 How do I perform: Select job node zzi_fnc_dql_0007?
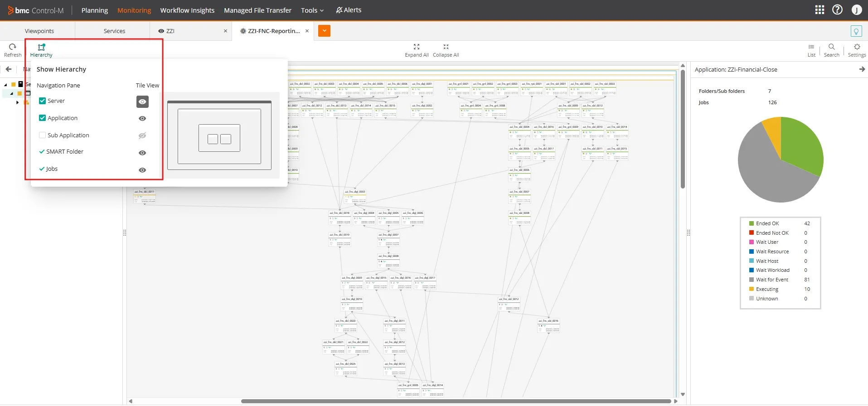pos(389,240)
